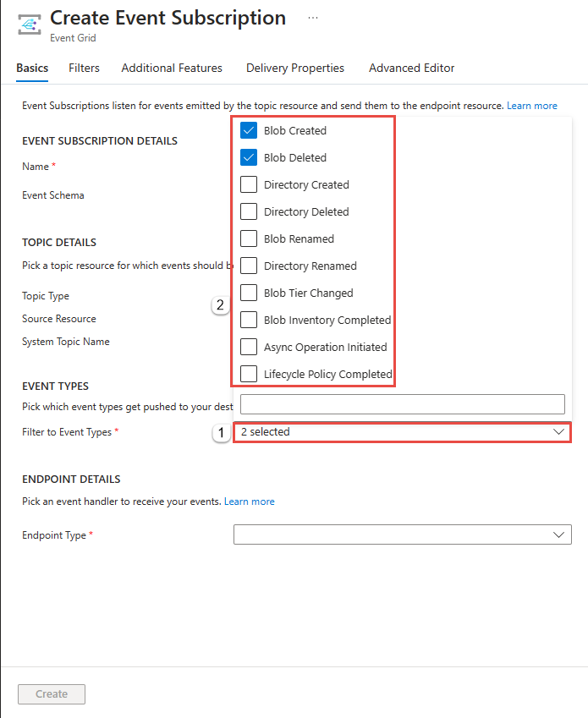Click the Create button

click(52, 693)
